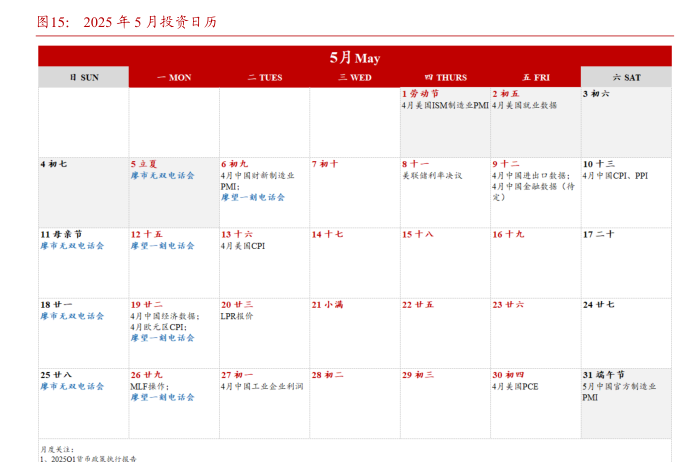Screen dimensions: 695x462
Task: Select LPR报价 event on May 20
Action: click(x=237, y=316)
